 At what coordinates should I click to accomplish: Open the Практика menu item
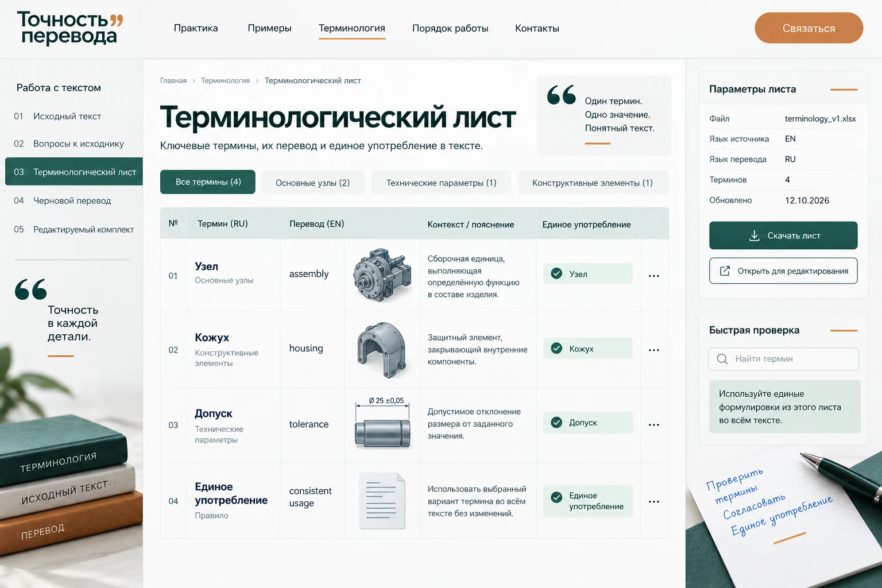pos(196,28)
